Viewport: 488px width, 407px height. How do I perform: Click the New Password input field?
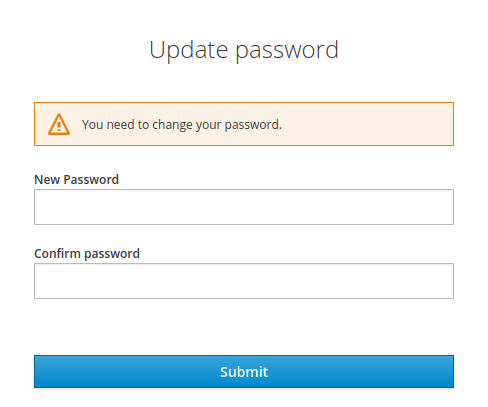click(244, 207)
